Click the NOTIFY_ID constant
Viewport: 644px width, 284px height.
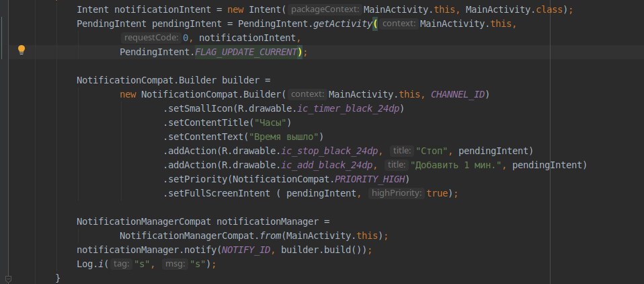click(246, 250)
